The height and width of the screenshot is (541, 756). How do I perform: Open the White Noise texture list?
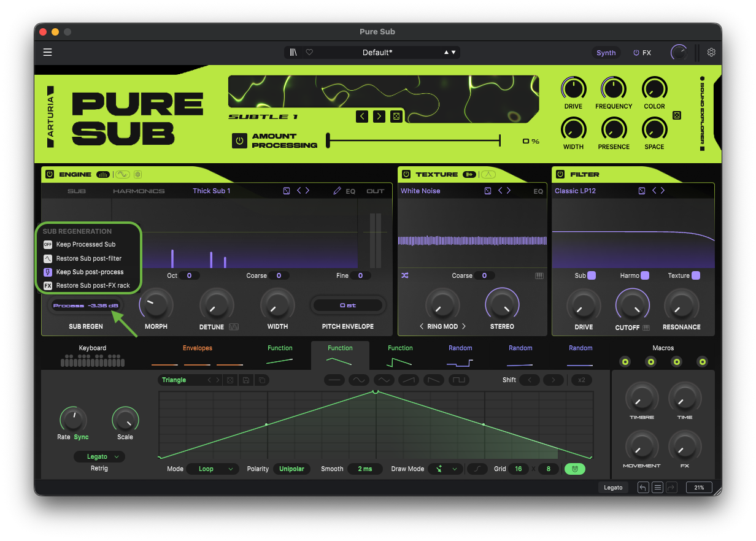tap(420, 191)
